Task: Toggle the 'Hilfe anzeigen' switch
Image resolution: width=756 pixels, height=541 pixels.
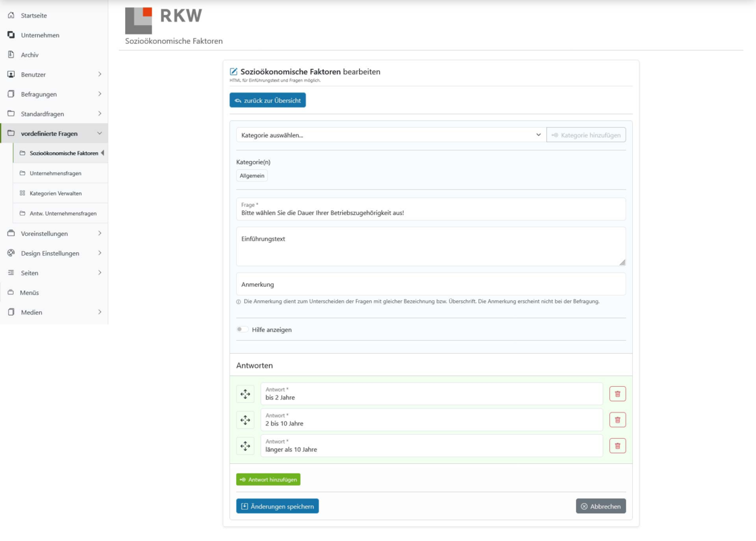Action: point(242,329)
